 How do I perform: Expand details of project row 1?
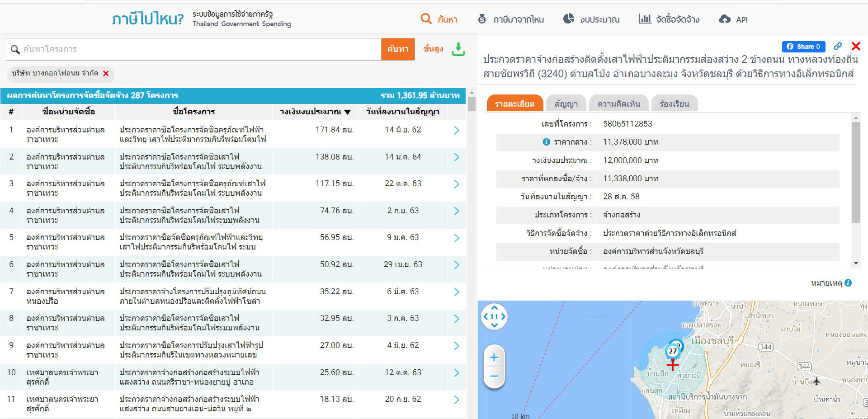456,130
